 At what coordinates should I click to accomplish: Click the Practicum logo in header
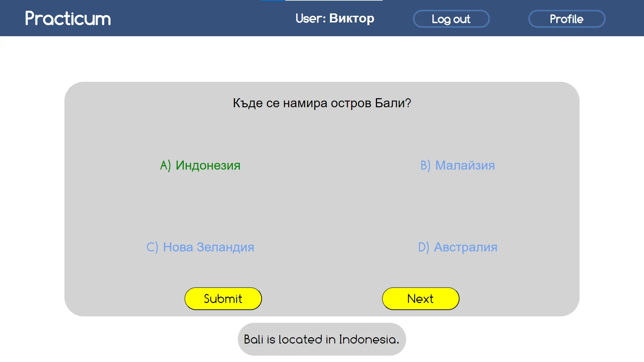coord(68,18)
